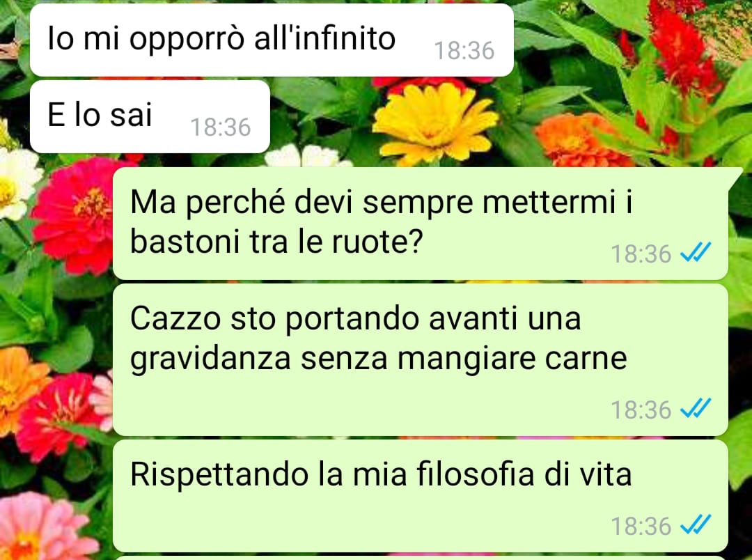This screenshot has width=752, height=560.
Task: Click the timestamp on the "senza mangiare carne" message
Action: click(x=641, y=410)
